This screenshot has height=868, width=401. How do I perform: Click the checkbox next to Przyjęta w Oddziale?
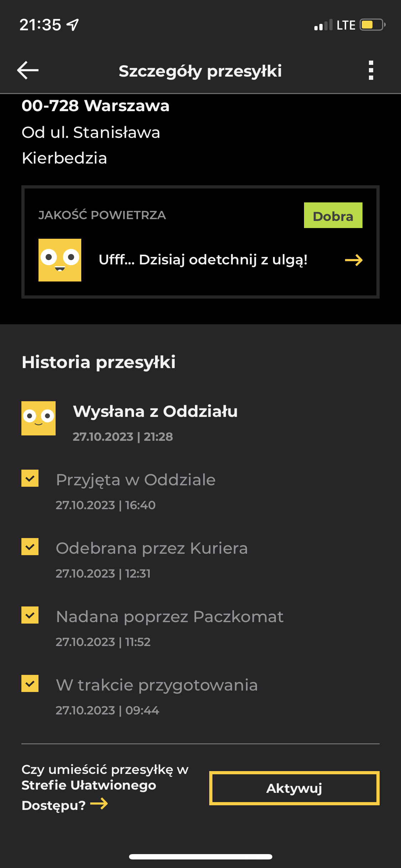[x=30, y=478]
